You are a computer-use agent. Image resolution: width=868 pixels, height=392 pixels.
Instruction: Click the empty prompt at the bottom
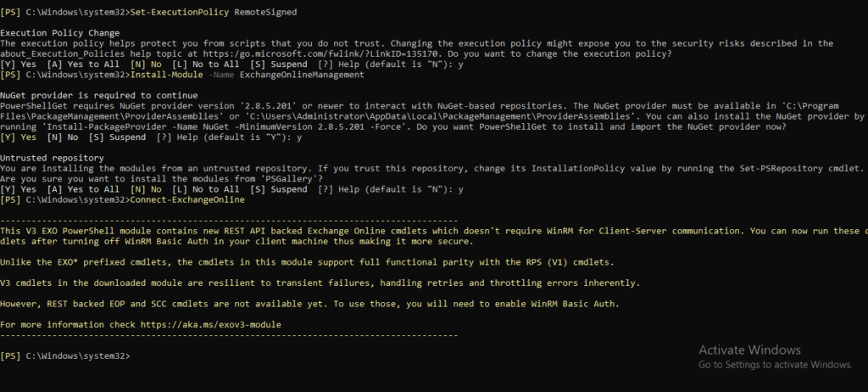tap(65, 356)
